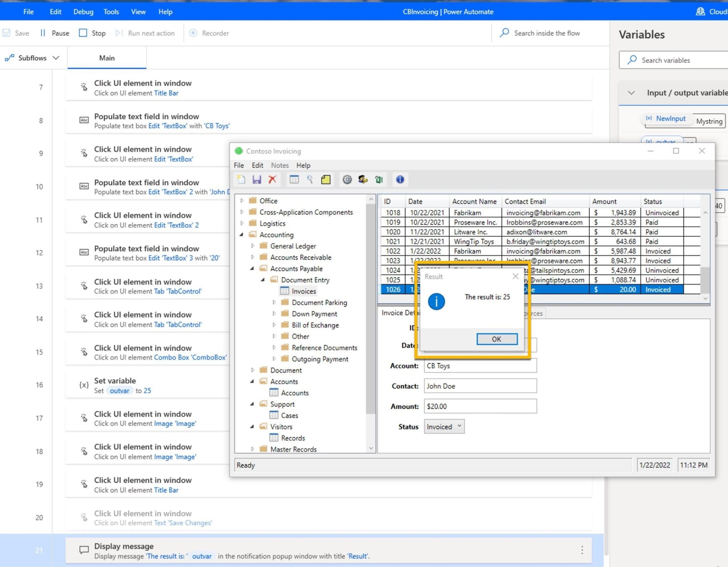Click the new record icon in Contoso Invoicing

pyautogui.click(x=241, y=180)
